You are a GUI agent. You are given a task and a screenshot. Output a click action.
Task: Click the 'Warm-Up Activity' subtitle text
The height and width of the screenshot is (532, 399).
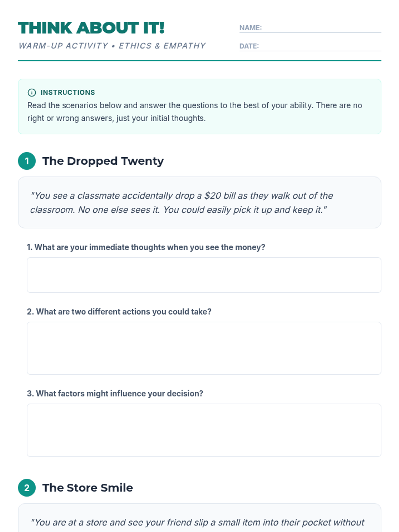112,46
